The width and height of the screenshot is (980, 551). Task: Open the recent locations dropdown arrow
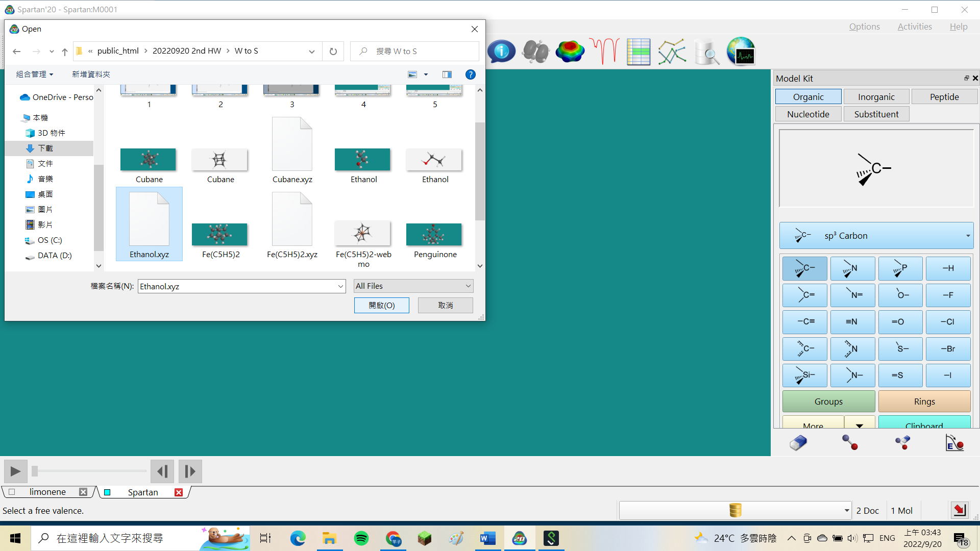click(x=52, y=52)
